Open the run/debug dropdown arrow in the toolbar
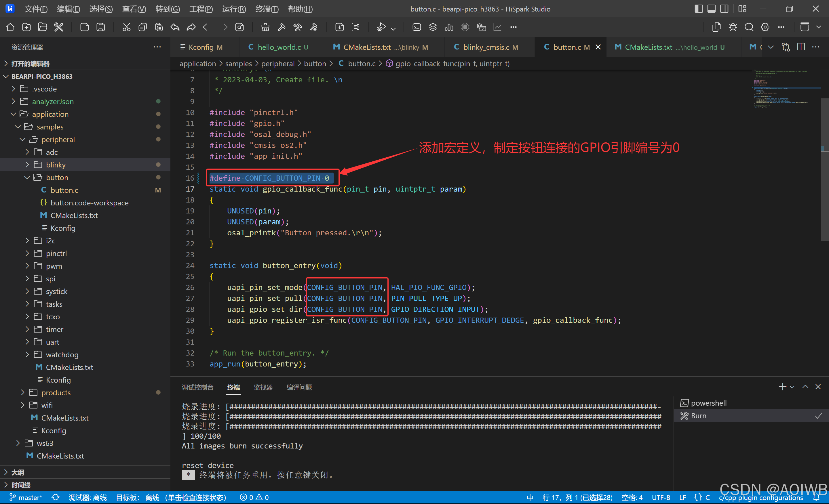The width and height of the screenshot is (829, 504). [393, 29]
